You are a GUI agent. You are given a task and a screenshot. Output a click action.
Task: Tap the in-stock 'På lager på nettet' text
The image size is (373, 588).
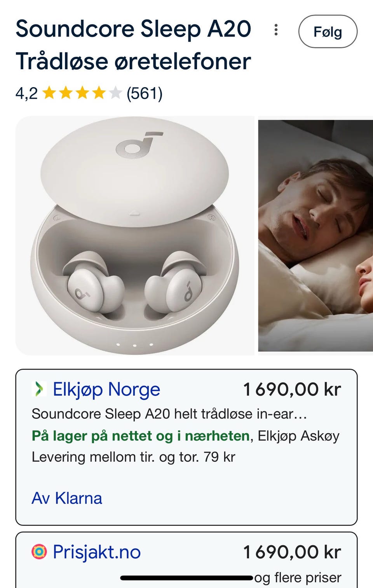point(141,436)
